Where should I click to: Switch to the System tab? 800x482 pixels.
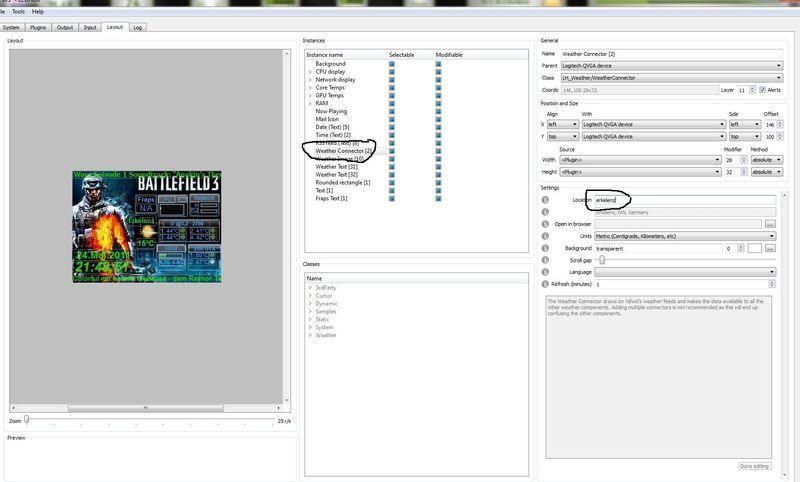(x=11, y=28)
